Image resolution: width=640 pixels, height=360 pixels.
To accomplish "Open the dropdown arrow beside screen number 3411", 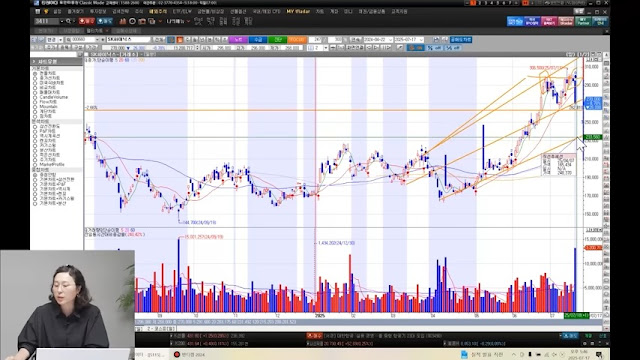I will click(x=62, y=21).
